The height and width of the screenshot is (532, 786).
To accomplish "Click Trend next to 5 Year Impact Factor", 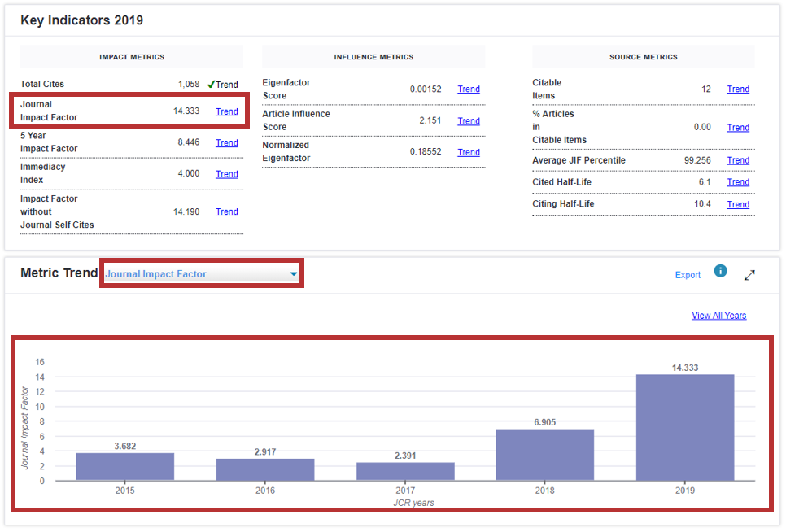I will pos(226,142).
